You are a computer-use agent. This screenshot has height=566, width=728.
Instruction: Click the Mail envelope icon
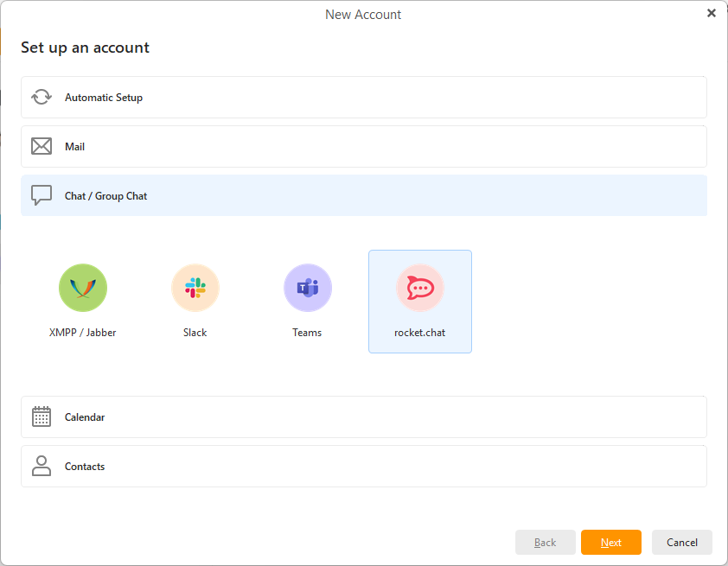click(x=42, y=147)
